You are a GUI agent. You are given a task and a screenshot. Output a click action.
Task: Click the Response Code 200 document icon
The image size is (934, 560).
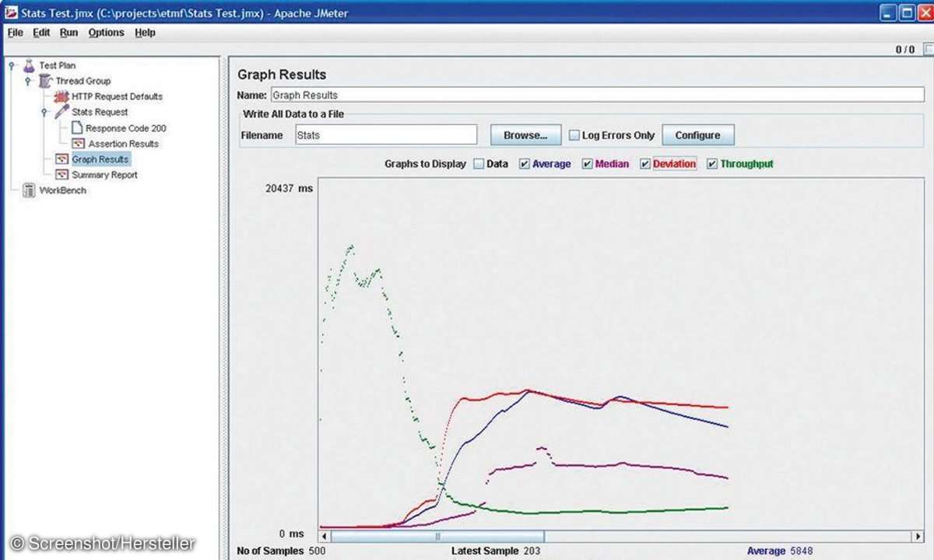point(77,128)
